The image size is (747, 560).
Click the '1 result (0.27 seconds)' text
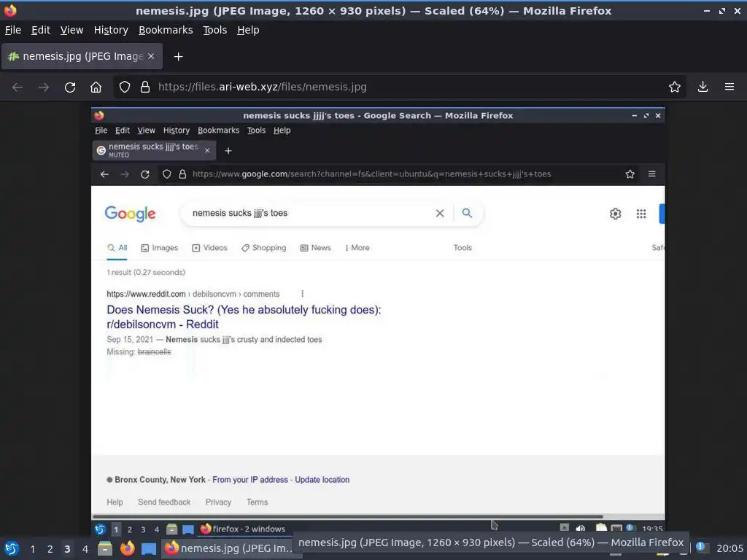coord(146,273)
